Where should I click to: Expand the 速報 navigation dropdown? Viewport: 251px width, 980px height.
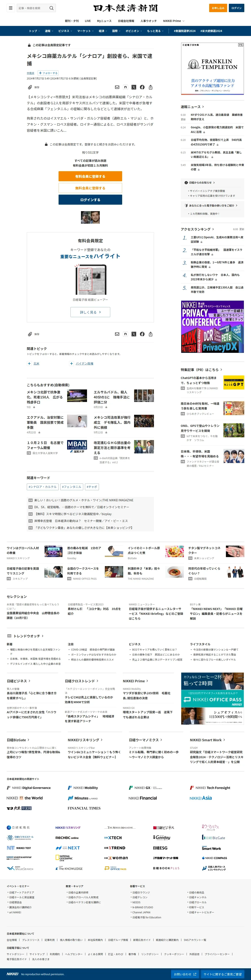click(49, 31)
